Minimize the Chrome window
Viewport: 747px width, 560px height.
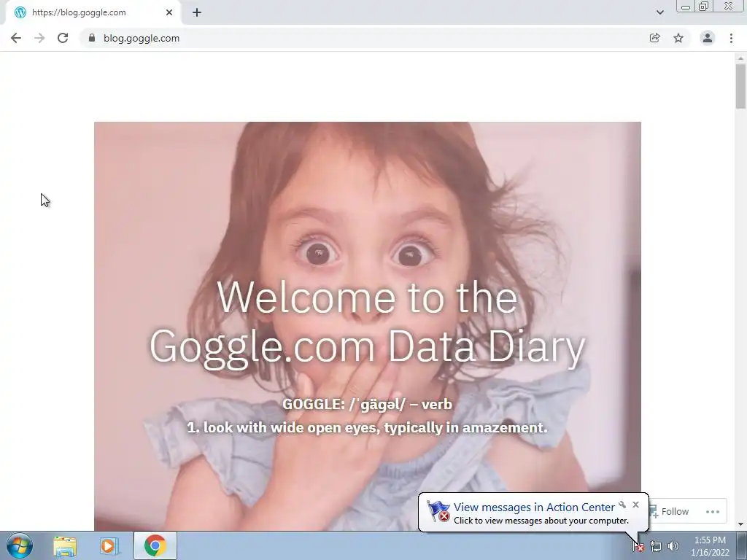(x=686, y=7)
